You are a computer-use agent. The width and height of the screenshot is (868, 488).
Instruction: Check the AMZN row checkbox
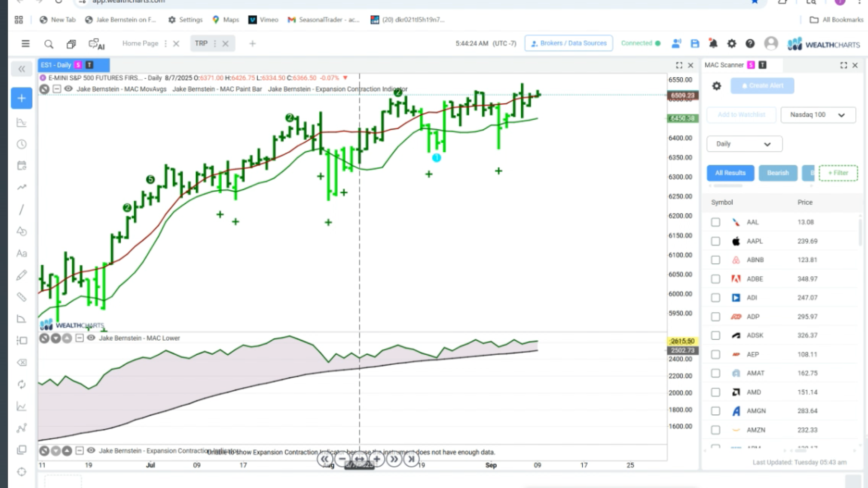click(715, 430)
